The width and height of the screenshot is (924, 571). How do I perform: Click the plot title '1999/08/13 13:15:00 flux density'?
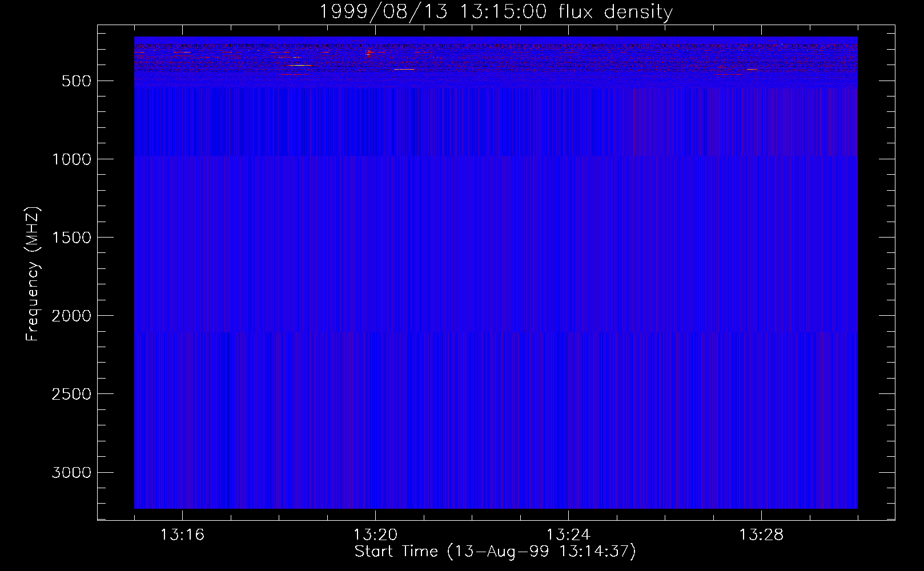pos(495,11)
